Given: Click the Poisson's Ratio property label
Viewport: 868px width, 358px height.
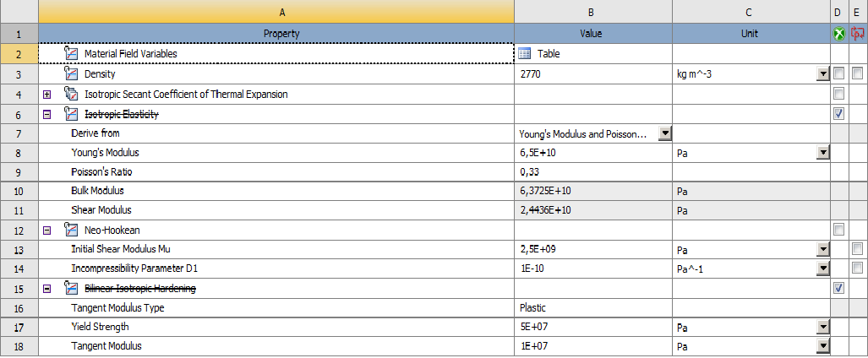Looking at the screenshot, I should click(x=102, y=172).
